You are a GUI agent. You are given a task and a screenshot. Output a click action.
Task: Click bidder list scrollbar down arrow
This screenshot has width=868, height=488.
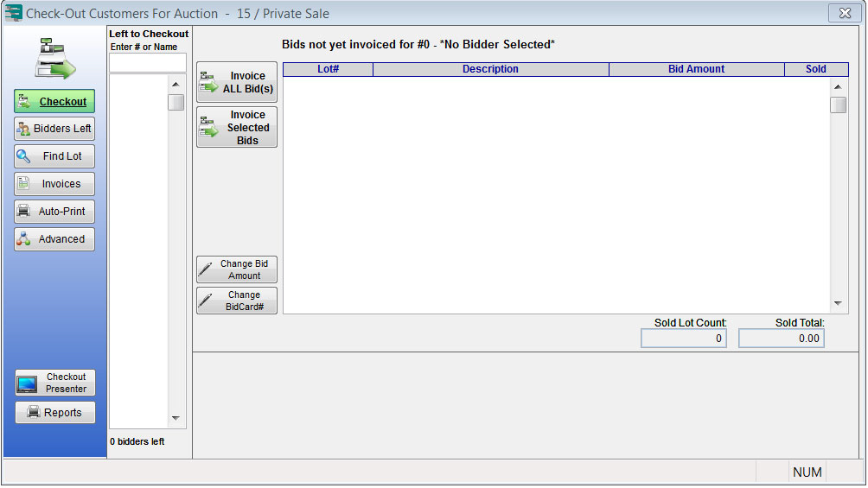pyautogui.click(x=176, y=418)
